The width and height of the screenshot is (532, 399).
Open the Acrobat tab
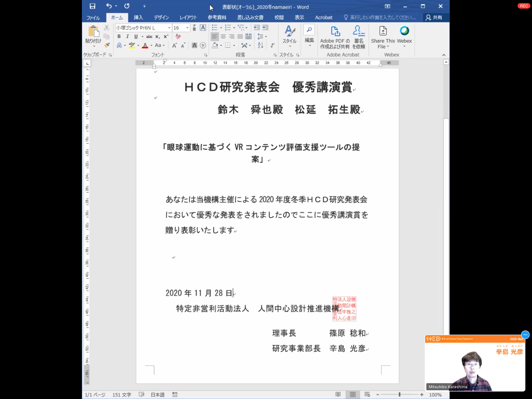324,17
